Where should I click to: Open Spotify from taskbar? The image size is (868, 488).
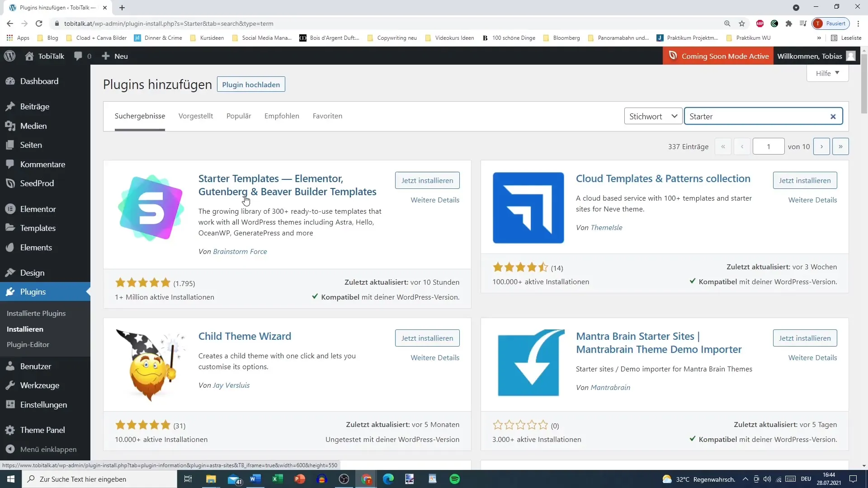pos(454,479)
